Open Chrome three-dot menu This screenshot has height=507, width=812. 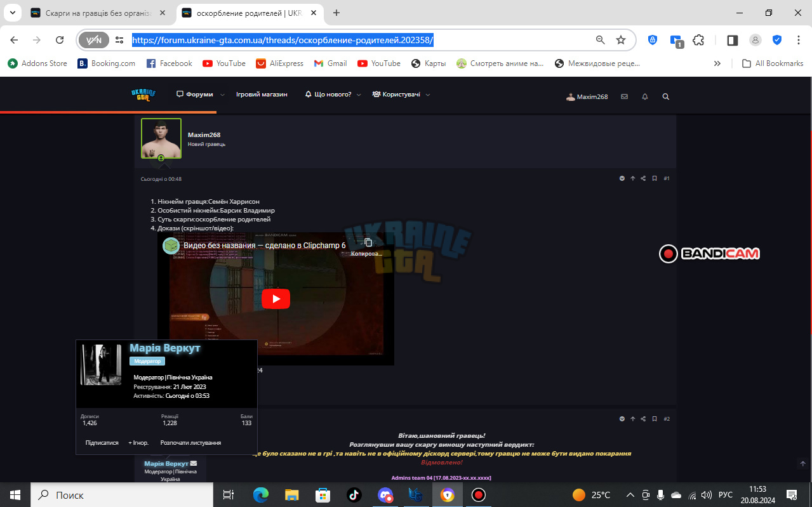click(799, 40)
